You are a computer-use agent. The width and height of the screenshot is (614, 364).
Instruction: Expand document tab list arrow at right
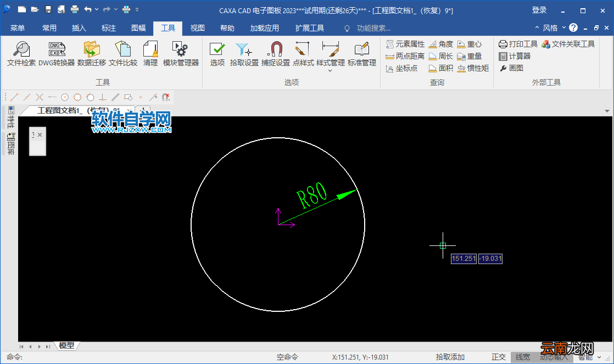(607, 111)
